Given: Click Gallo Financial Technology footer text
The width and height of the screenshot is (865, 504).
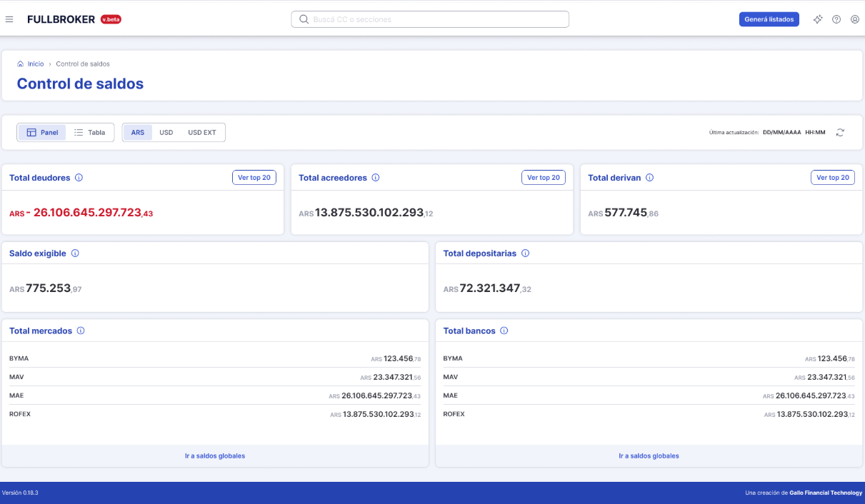Looking at the screenshot, I should tap(826, 493).
